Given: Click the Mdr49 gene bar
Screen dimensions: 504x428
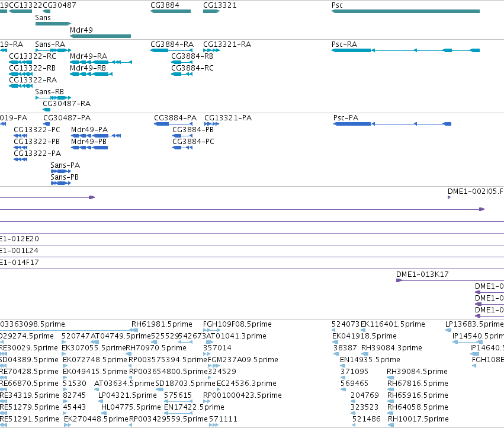Looking at the screenshot, I should [x=100, y=36].
